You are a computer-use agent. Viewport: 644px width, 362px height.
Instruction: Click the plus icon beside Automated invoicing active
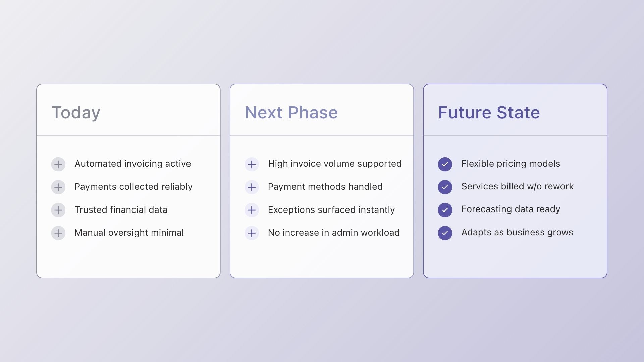click(x=58, y=164)
